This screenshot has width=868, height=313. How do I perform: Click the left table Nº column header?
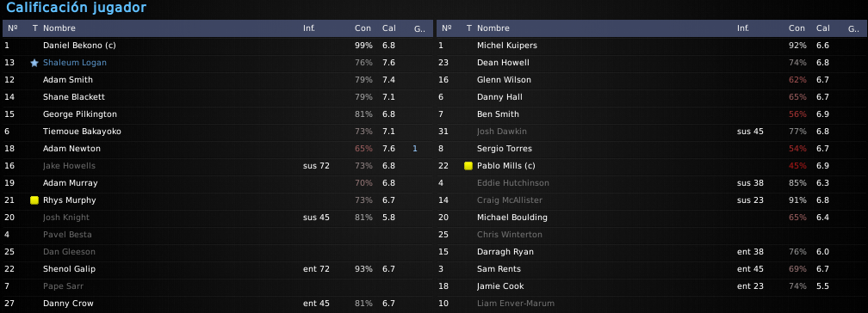[13, 28]
